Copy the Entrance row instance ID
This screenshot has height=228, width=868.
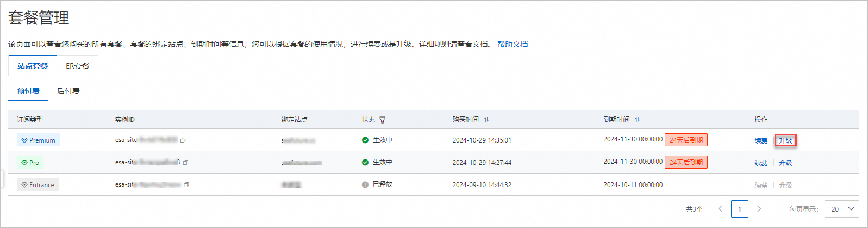point(186,185)
